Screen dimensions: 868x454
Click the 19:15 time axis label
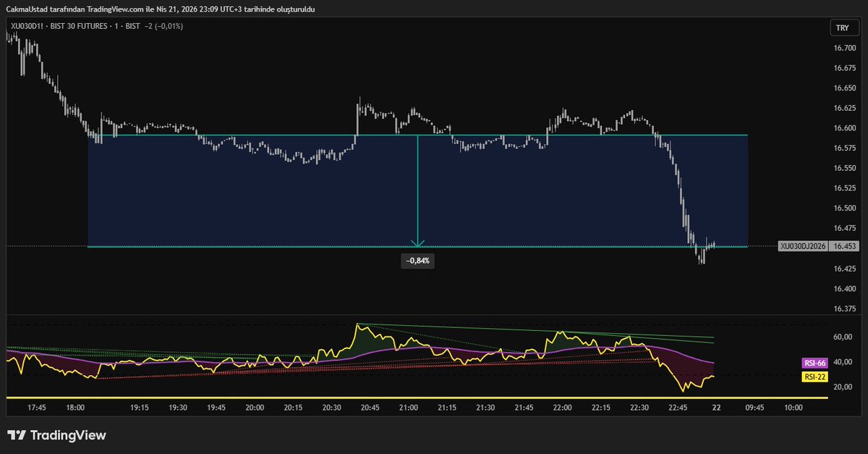140,408
